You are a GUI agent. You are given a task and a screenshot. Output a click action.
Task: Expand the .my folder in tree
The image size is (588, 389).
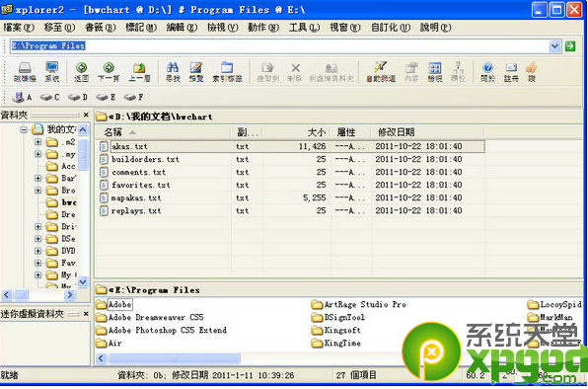pyautogui.click(x=37, y=154)
